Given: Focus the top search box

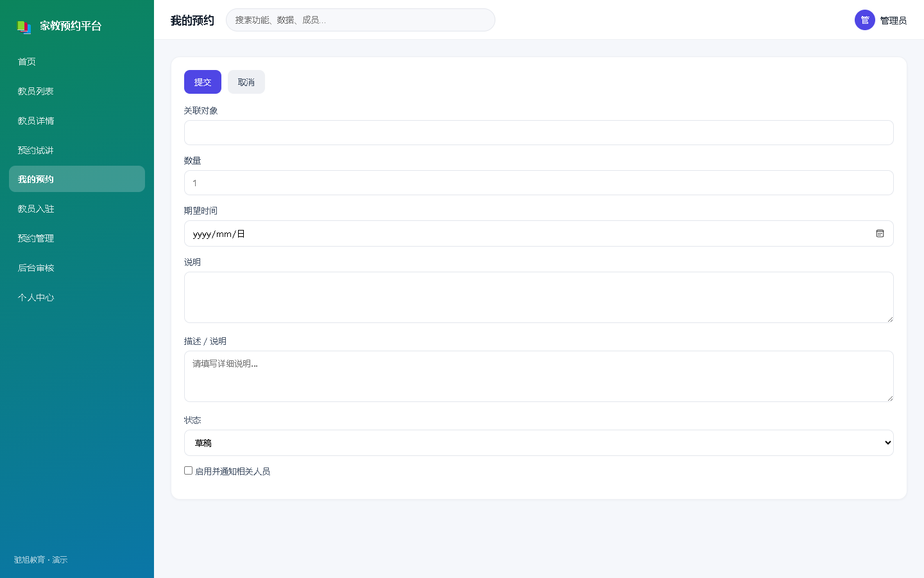Looking at the screenshot, I should pyautogui.click(x=361, y=20).
